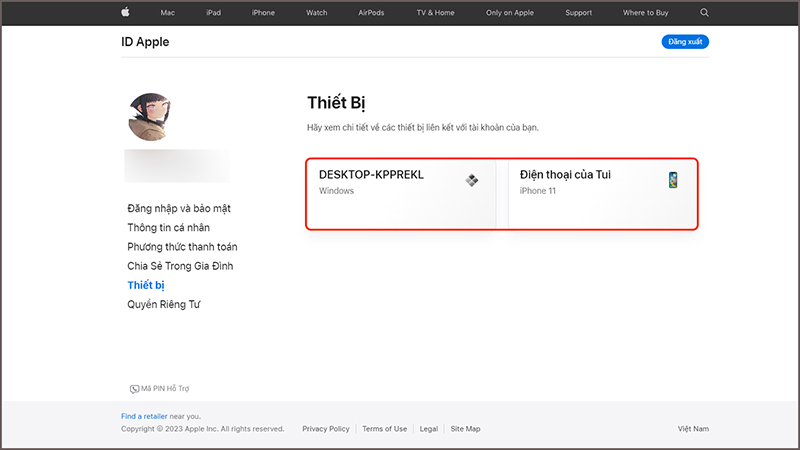Click the Windows device icon on DESKTOP-KPPREKL card
This screenshot has width=800, height=450.
click(x=471, y=180)
